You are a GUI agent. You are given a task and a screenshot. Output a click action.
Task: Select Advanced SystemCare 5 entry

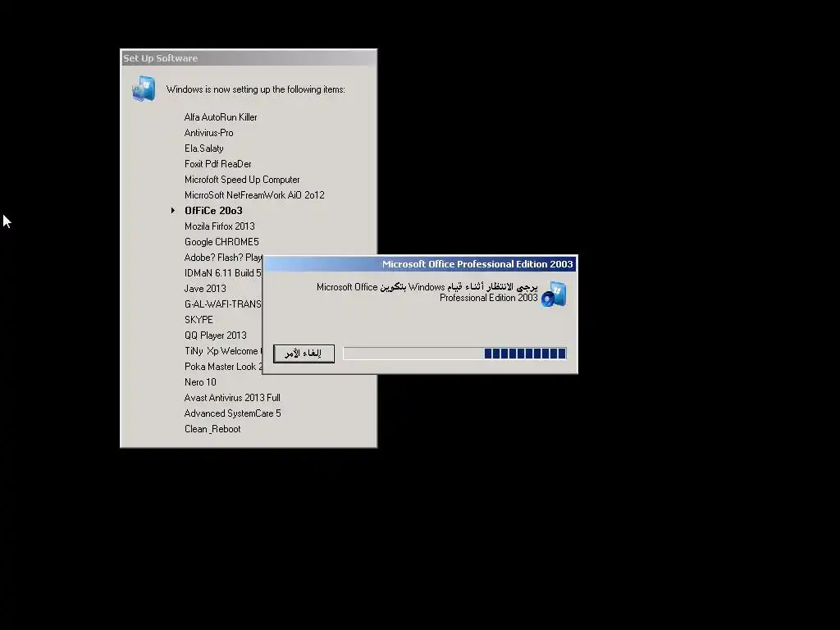coord(232,413)
